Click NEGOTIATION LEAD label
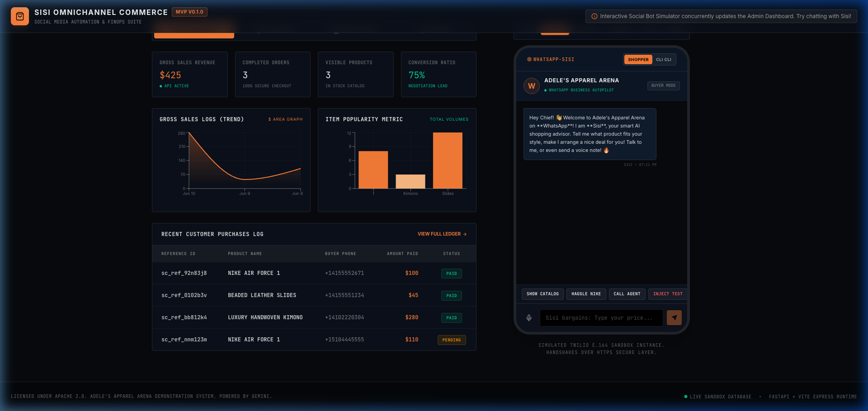Screen dimensions: 868x411 pyautogui.click(x=428, y=86)
